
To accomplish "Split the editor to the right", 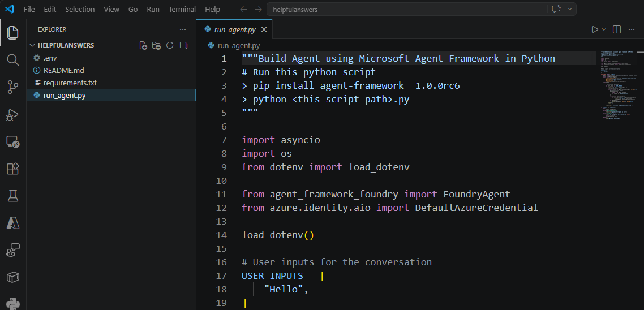I will tap(616, 29).
